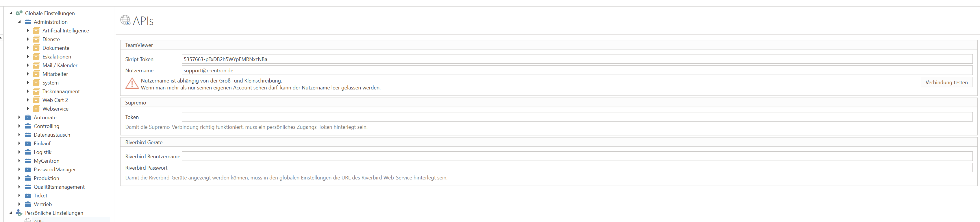Screen dimensions: 980x222
Task: Focus the Supremo Token input field
Action: [x=577, y=117]
